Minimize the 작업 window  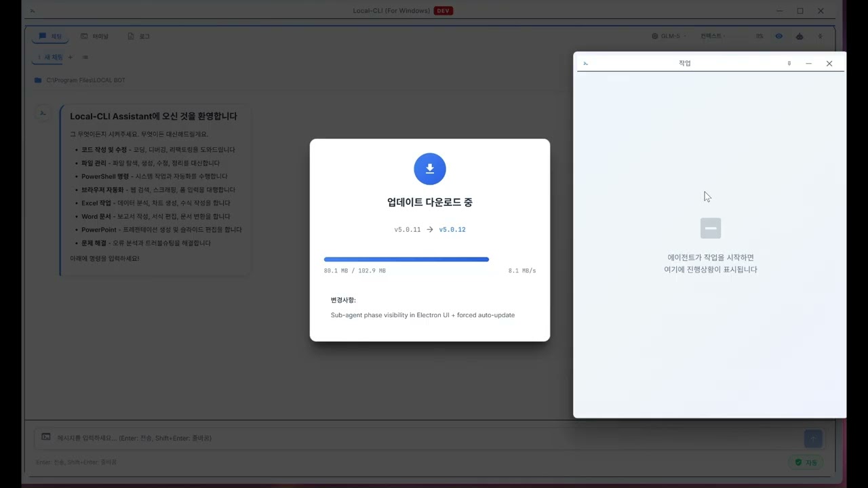(808, 63)
